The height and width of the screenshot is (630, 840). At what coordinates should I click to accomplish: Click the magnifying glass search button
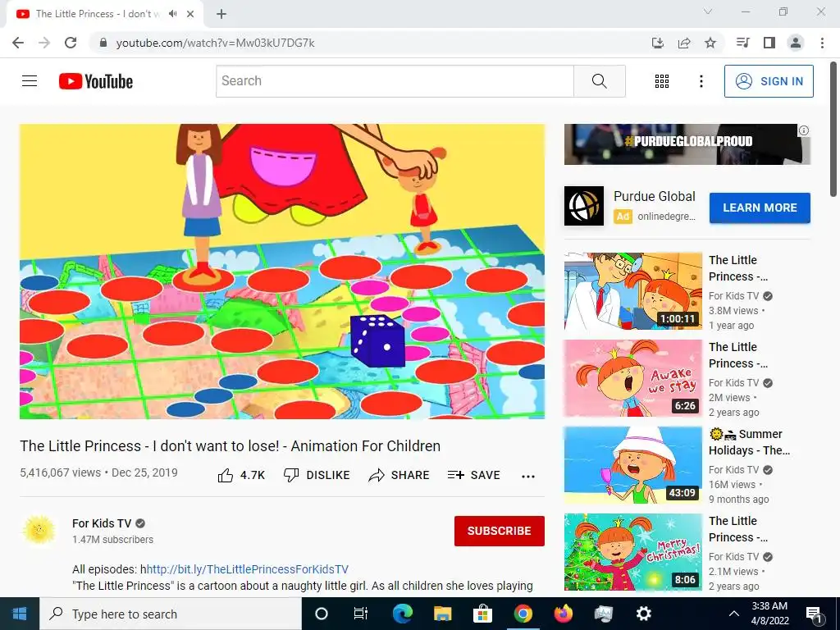[x=600, y=81]
